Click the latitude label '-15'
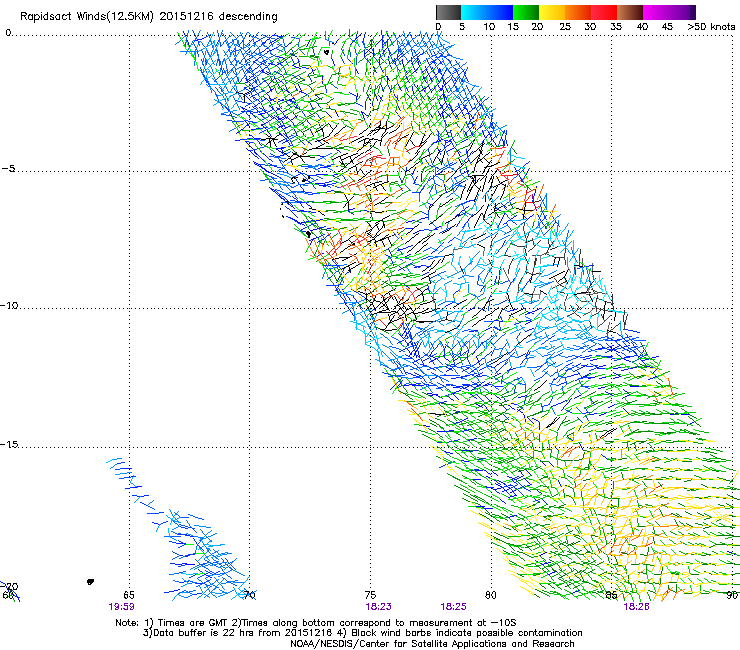Screen dimensions: 740x650 tap(9, 445)
